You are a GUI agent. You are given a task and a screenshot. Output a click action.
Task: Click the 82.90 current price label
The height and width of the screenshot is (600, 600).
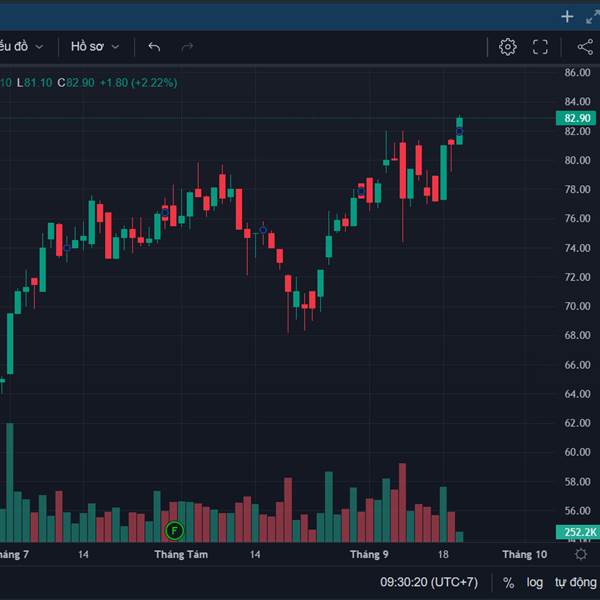pos(576,118)
